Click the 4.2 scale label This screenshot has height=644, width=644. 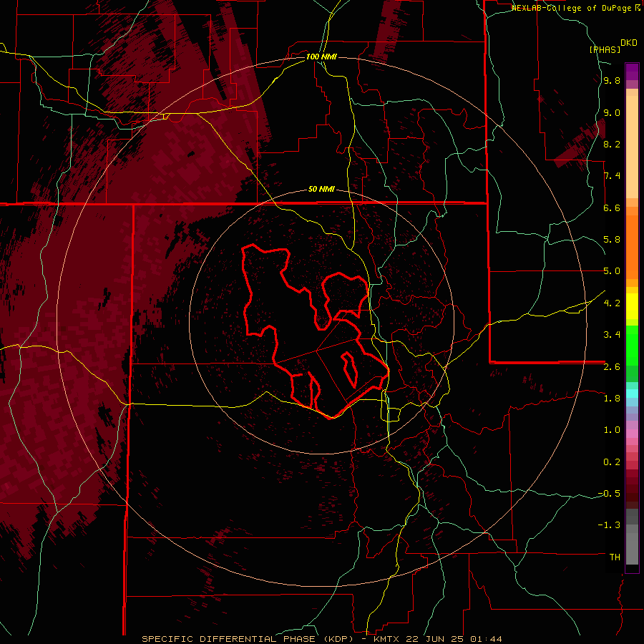612,303
